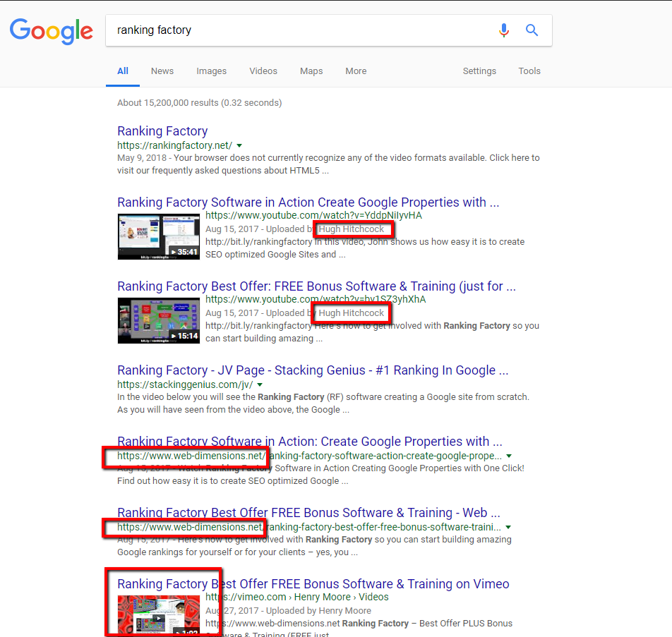Expand dropdown arrow beside 'ranking-factory-best-offer' URL
Image resolution: width=672 pixels, height=637 pixels.
click(x=508, y=528)
